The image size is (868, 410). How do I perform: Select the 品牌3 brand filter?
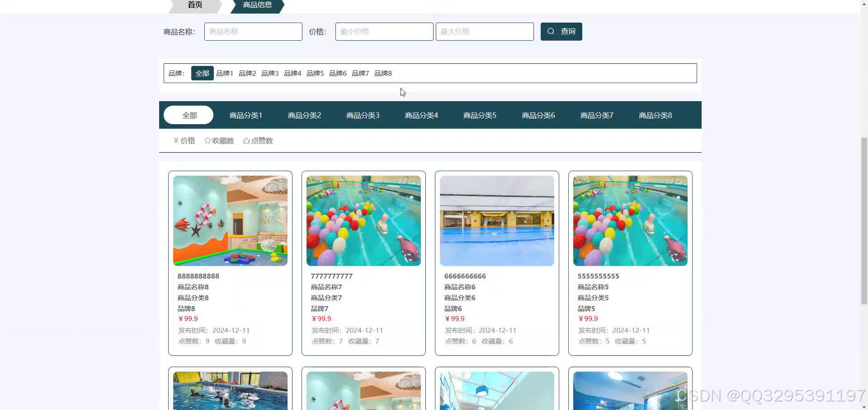click(x=270, y=73)
